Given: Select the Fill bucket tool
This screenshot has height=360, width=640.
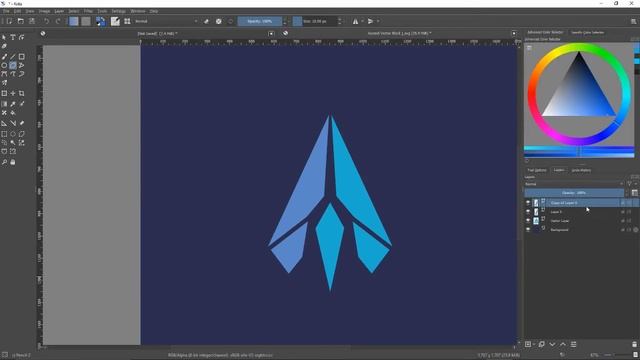Looking at the screenshot, I should (x=13, y=113).
